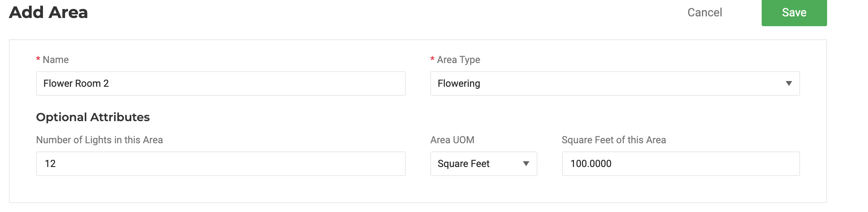This screenshot has width=868, height=212.
Task: Focus the Number of Lights field
Action: 221,164
